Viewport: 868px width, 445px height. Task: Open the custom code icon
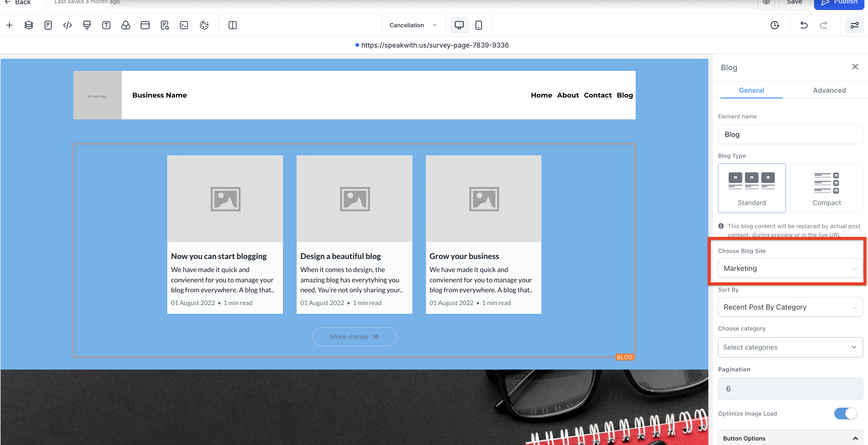point(67,25)
